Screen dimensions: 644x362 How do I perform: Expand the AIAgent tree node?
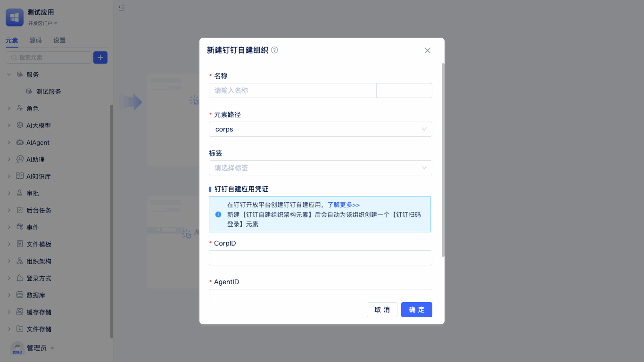(x=9, y=142)
